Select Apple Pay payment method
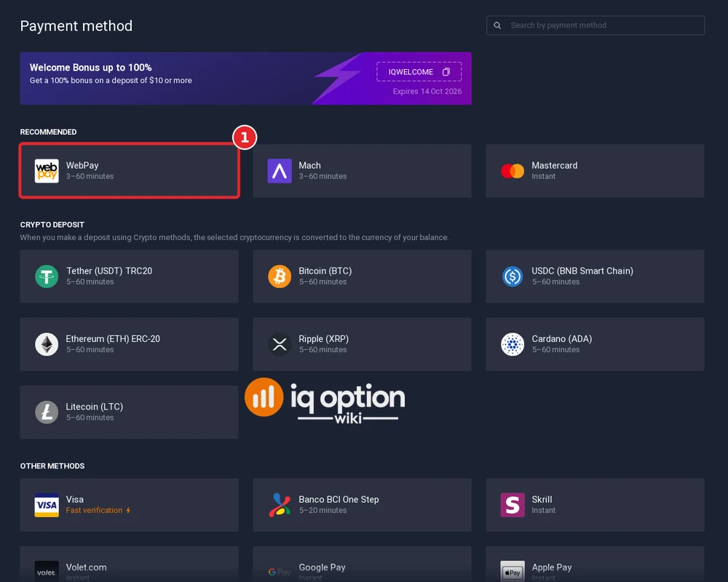This screenshot has width=728, height=582. 596,564
